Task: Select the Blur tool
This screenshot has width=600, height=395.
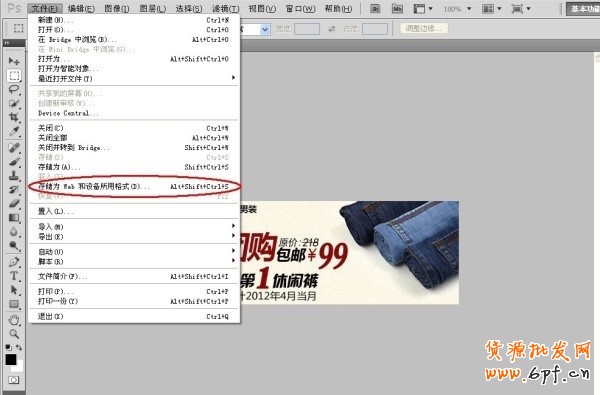Action: point(14,232)
